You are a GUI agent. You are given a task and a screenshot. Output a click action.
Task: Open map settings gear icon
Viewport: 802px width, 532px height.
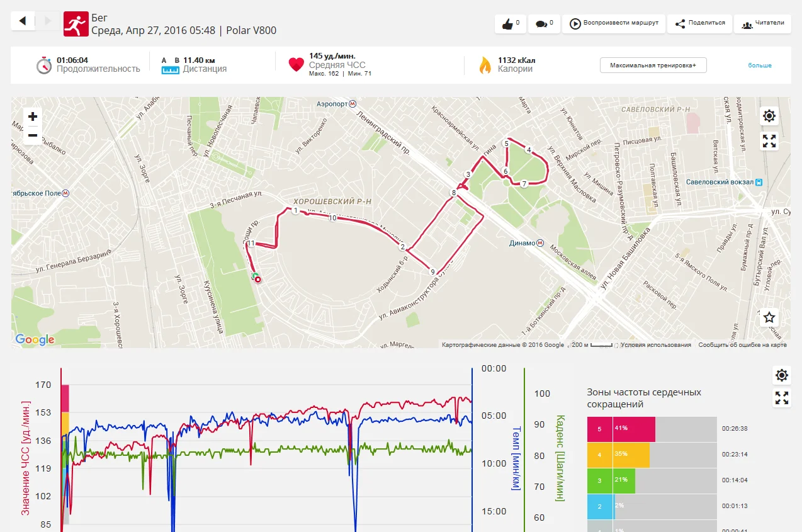pos(769,116)
